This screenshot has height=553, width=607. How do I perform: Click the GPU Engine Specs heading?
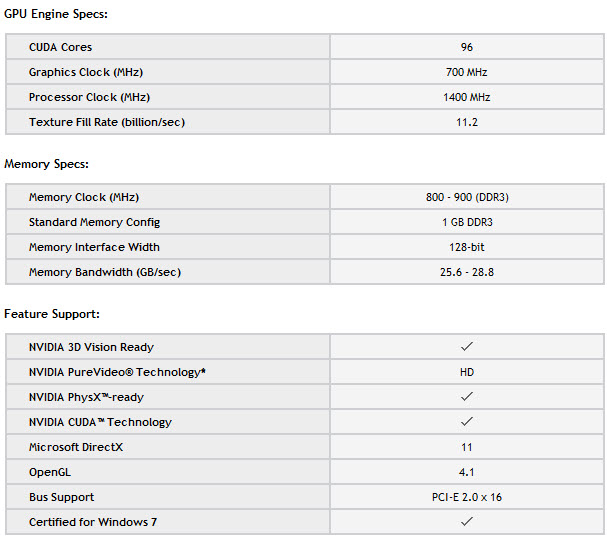pyautogui.click(x=56, y=15)
